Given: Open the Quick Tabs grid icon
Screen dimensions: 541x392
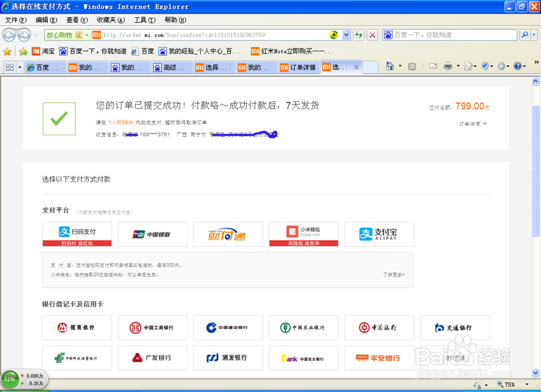Looking at the screenshot, I should point(10,67).
